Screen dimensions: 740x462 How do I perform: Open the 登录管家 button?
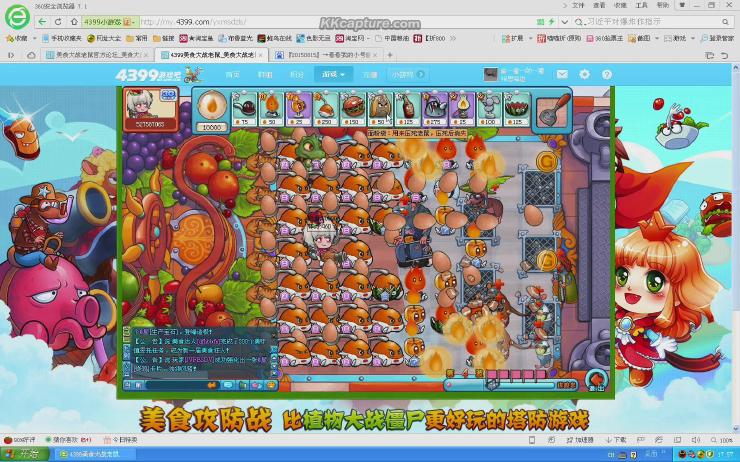(717, 38)
